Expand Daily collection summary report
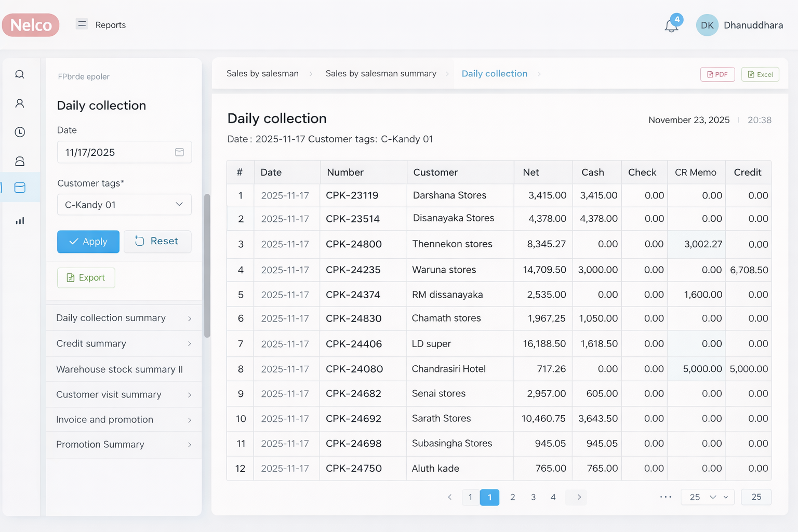This screenshot has width=798, height=532. click(x=124, y=318)
